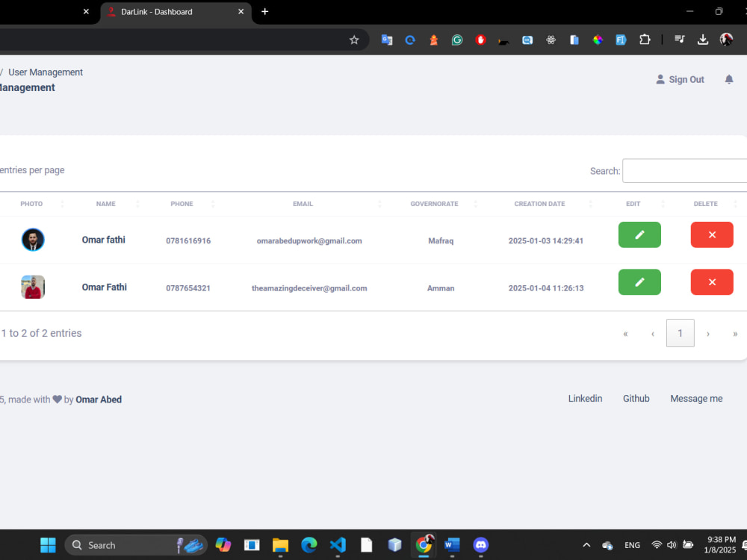Open the Github footer link
The width and height of the screenshot is (747, 560).
636,399
